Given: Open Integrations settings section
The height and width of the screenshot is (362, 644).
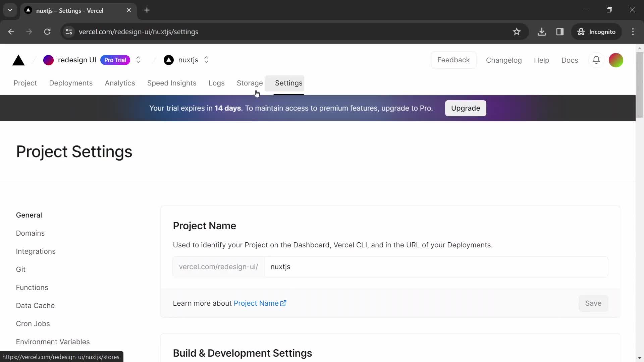Looking at the screenshot, I should pyautogui.click(x=36, y=251).
